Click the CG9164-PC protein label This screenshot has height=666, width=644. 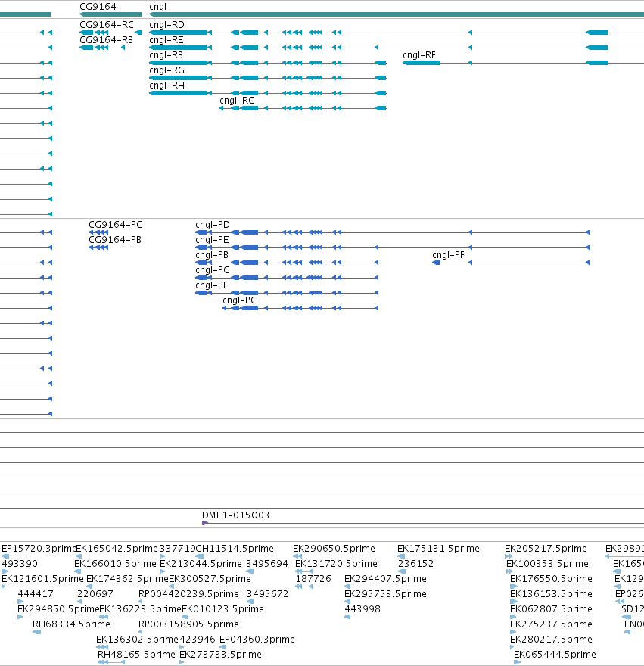[x=115, y=225]
